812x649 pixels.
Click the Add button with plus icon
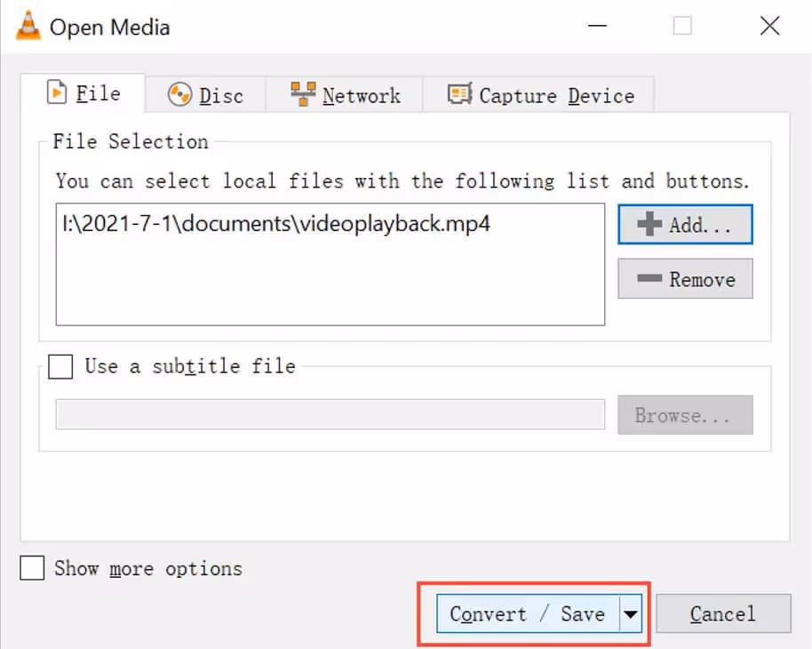tap(685, 225)
